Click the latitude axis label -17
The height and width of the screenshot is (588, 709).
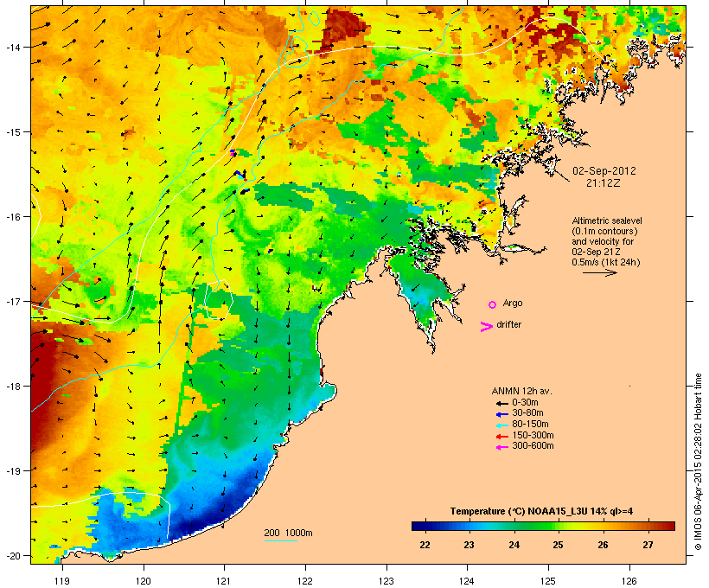pyautogui.click(x=12, y=301)
